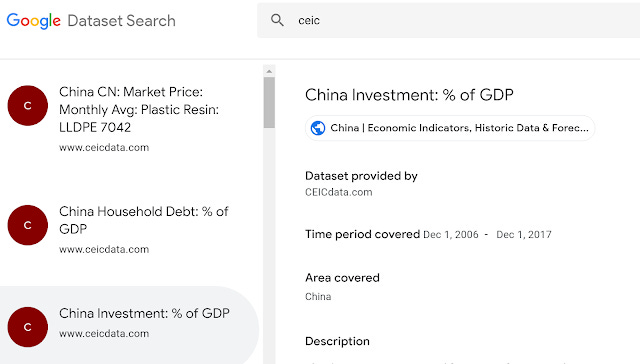The height and width of the screenshot is (364, 640).
Task: Click www.ceicdata.com under Household Debt result
Action: [104, 249]
